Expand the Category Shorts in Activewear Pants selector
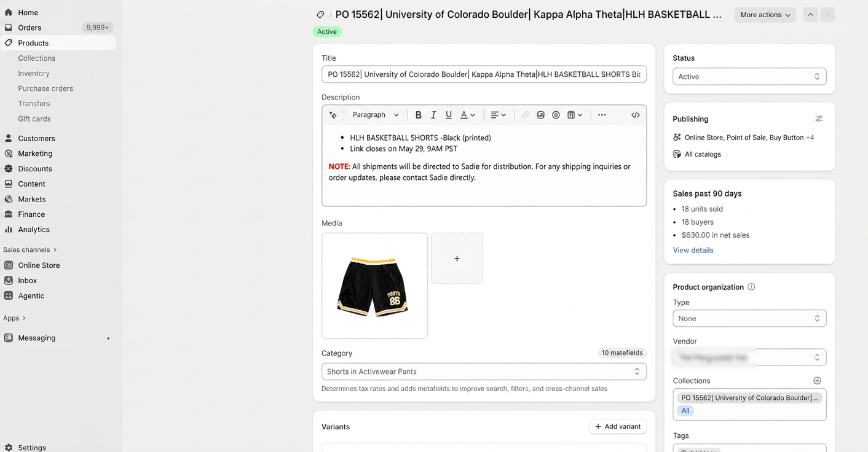This screenshot has width=868, height=452. pos(484,372)
